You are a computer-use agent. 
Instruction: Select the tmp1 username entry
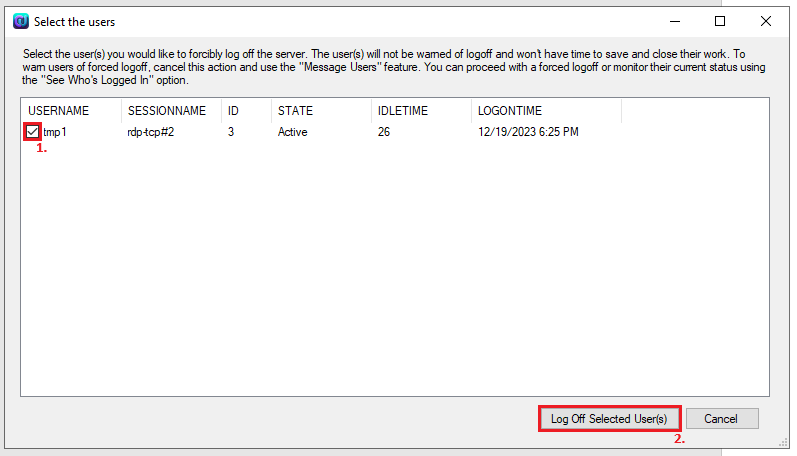point(55,132)
